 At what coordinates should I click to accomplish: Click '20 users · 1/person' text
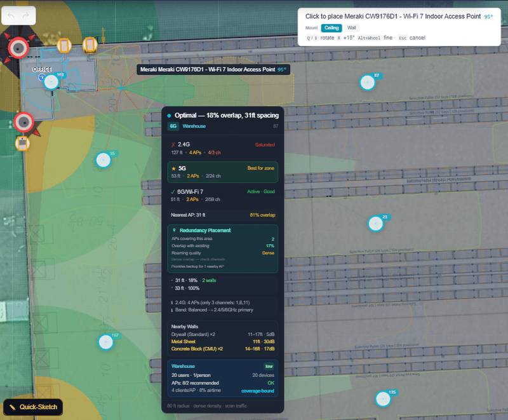tap(191, 376)
